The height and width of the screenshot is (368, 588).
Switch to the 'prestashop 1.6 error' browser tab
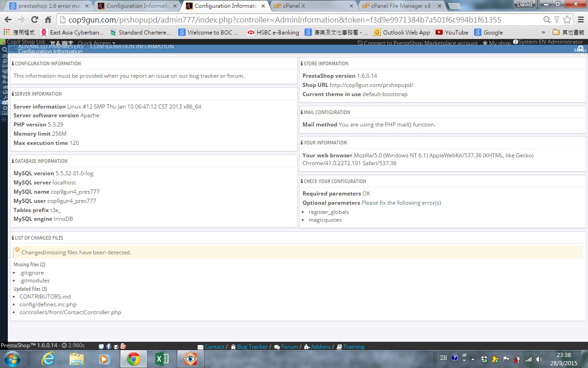pyautogui.click(x=49, y=6)
